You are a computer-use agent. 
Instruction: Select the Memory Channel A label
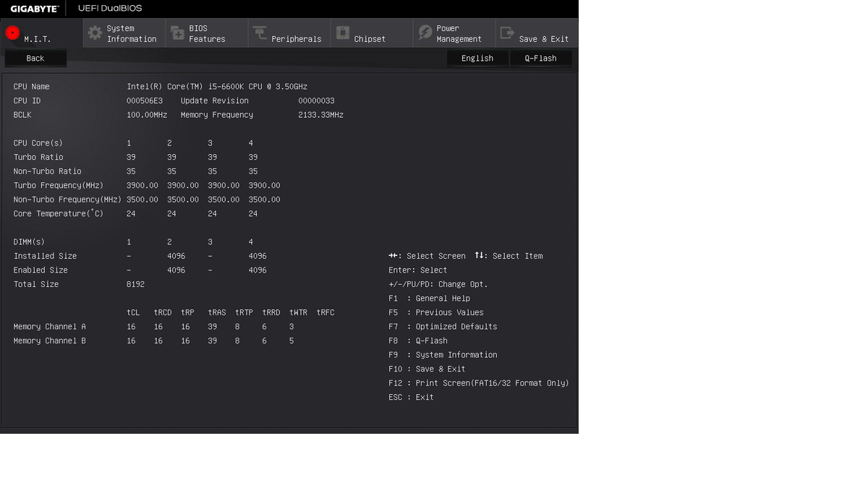[x=50, y=327]
